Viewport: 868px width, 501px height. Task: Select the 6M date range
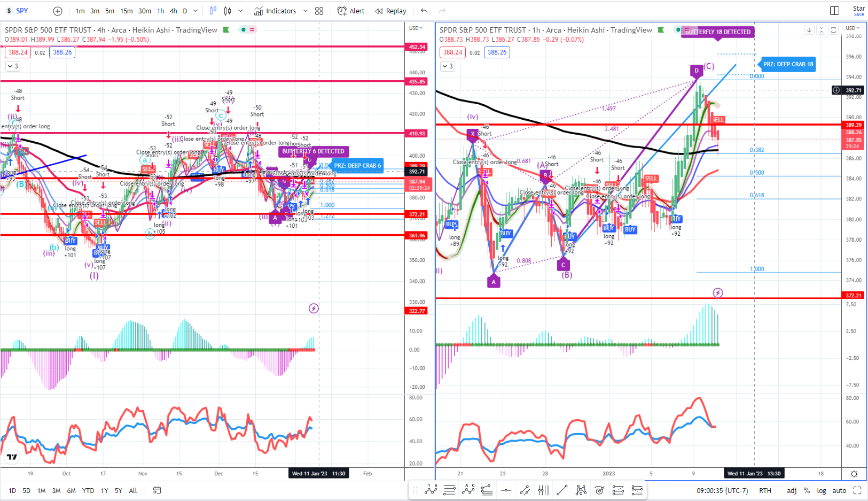click(71, 490)
